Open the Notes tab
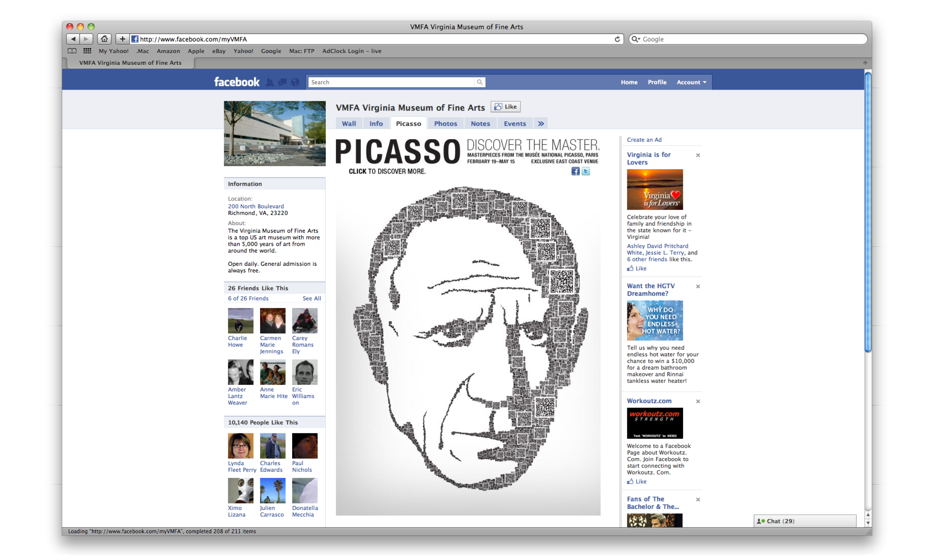934x560 pixels. (480, 124)
